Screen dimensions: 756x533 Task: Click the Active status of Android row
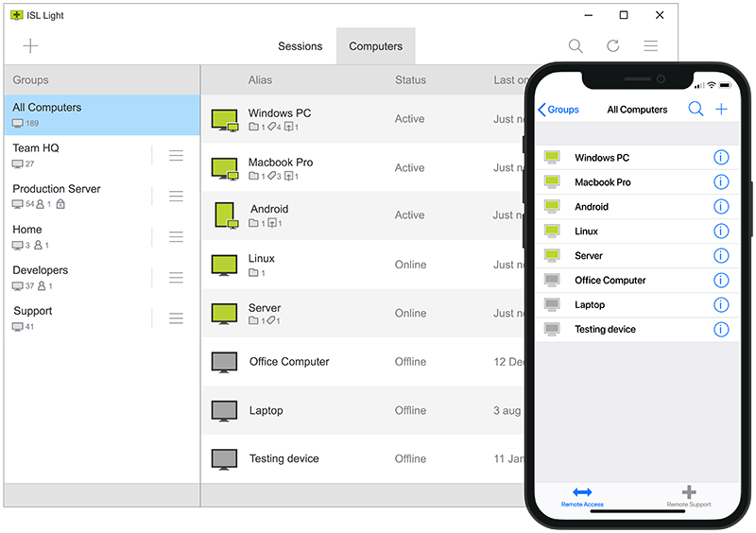(x=409, y=215)
